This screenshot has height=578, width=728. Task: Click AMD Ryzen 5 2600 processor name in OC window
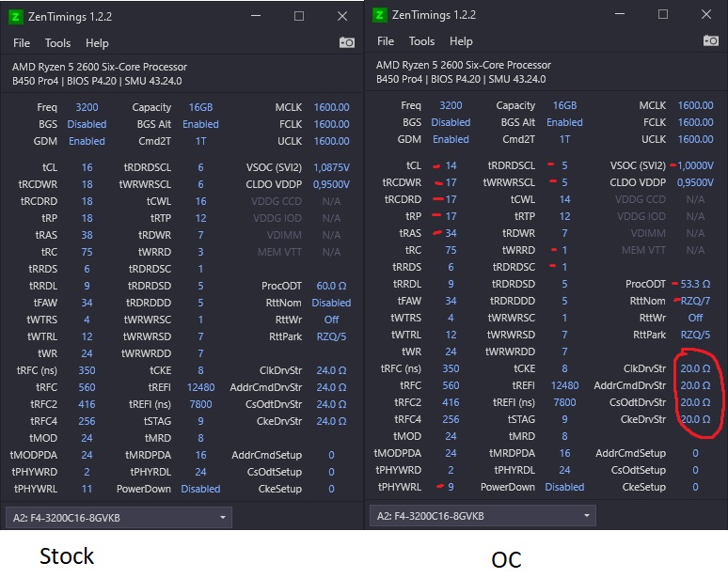coord(464,65)
